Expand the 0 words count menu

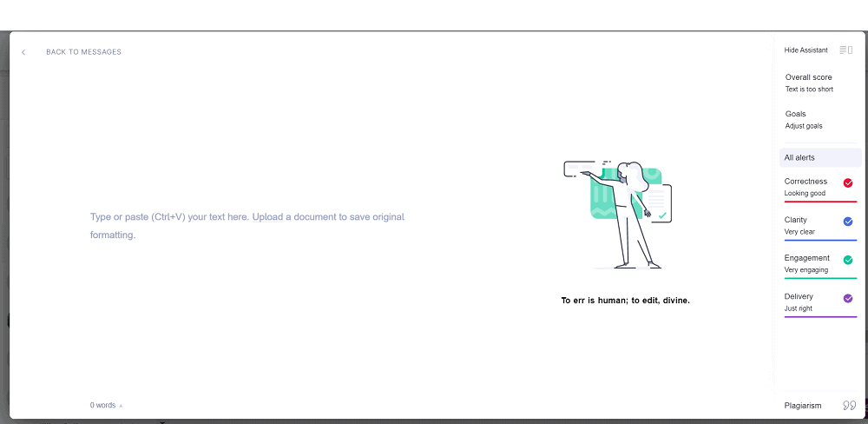click(106, 405)
